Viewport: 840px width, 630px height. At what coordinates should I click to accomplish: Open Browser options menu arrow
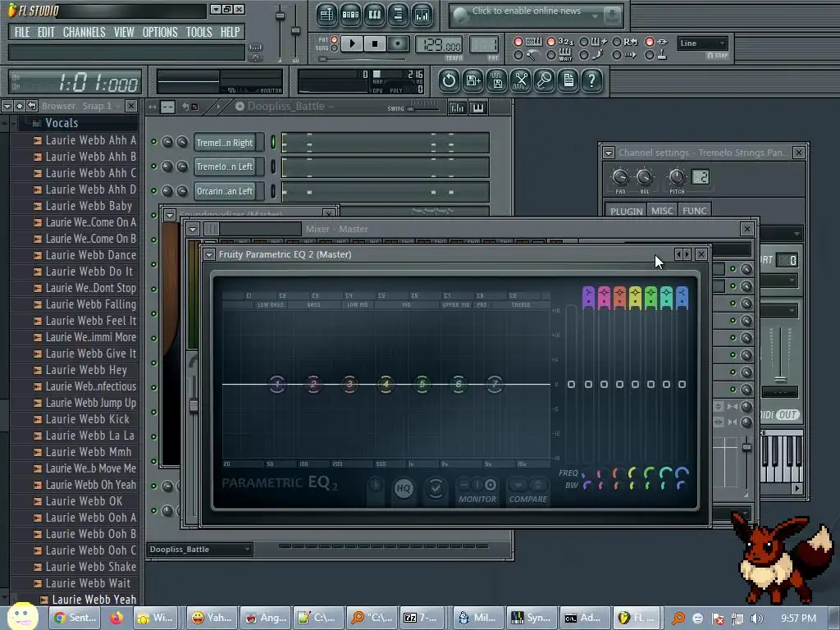[7, 106]
